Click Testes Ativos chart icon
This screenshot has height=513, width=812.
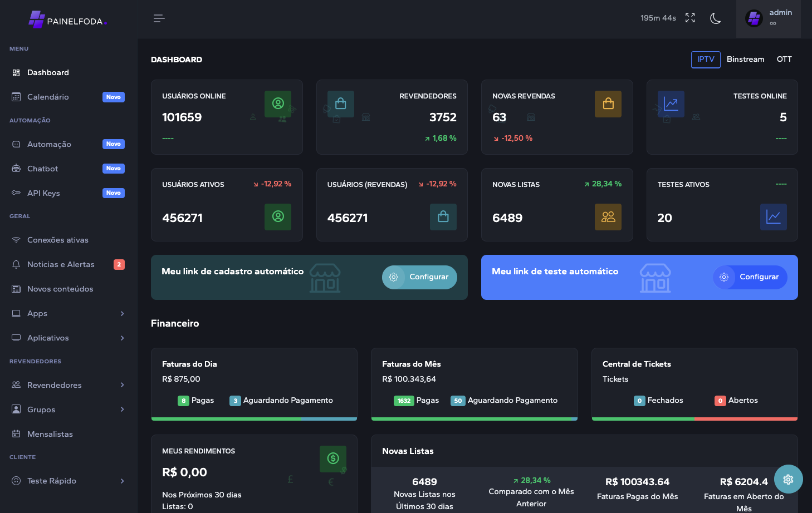click(773, 217)
